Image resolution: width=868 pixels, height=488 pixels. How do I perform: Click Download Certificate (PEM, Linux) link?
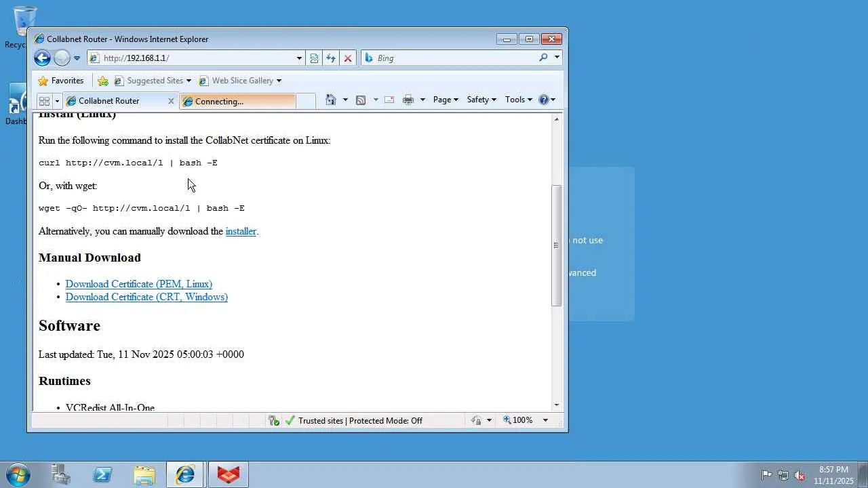pos(139,284)
